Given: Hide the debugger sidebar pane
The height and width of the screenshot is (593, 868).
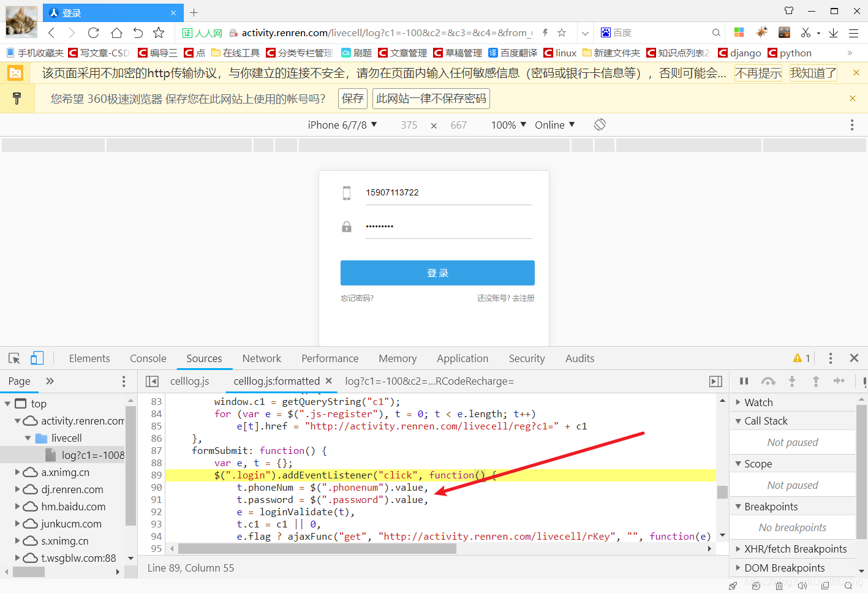Looking at the screenshot, I should pyautogui.click(x=715, y=381).
